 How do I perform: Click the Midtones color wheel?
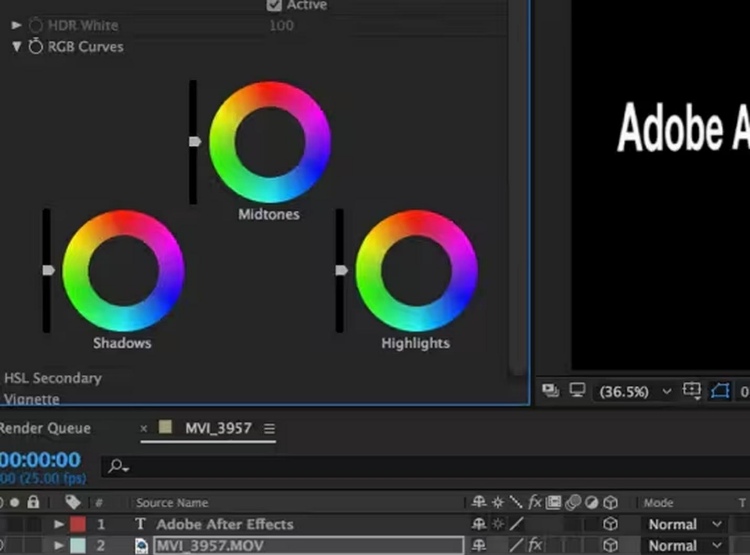269,142
